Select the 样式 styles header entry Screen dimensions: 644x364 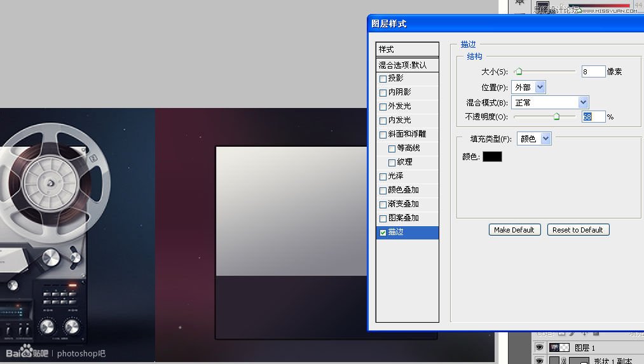(x=408, y=50)
